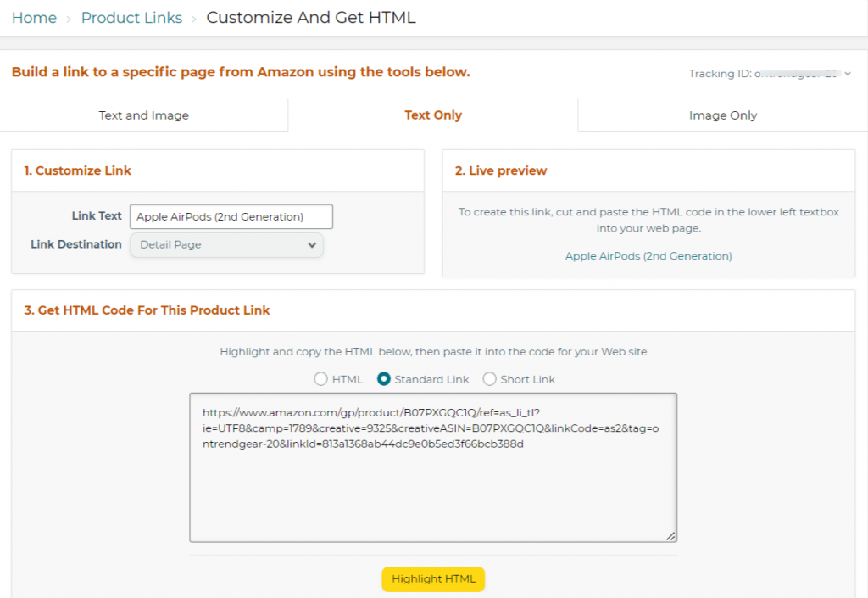Click the 'Link Destination' label
The width and height of the screenshot is (868, 598).
75,244
